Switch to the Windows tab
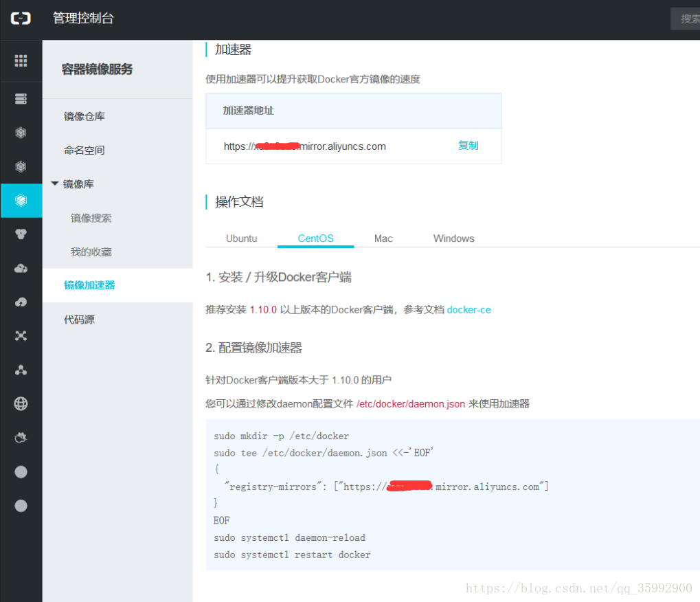The height and width of the screenshot is (602, 700). coord(453,238)
